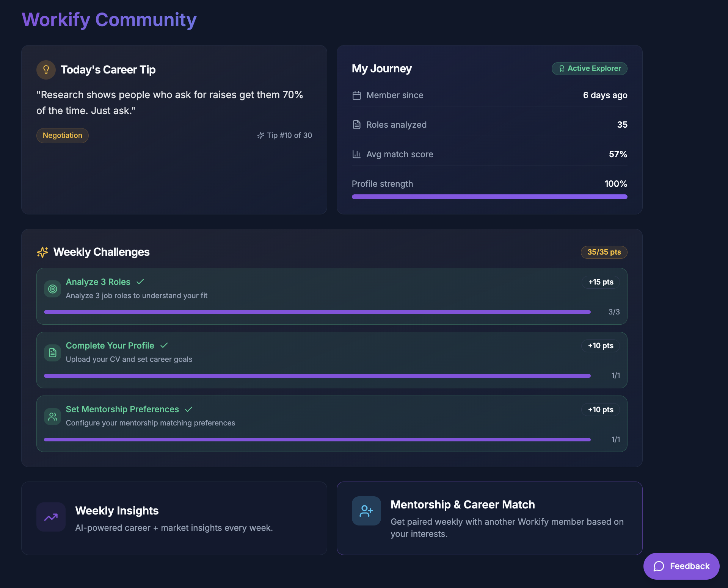Open the Negotiation tag filter

coord(62,135)
